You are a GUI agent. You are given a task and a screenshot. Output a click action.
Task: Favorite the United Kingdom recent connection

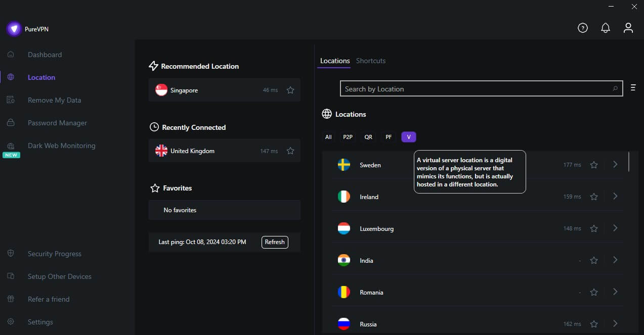[290, 150]
